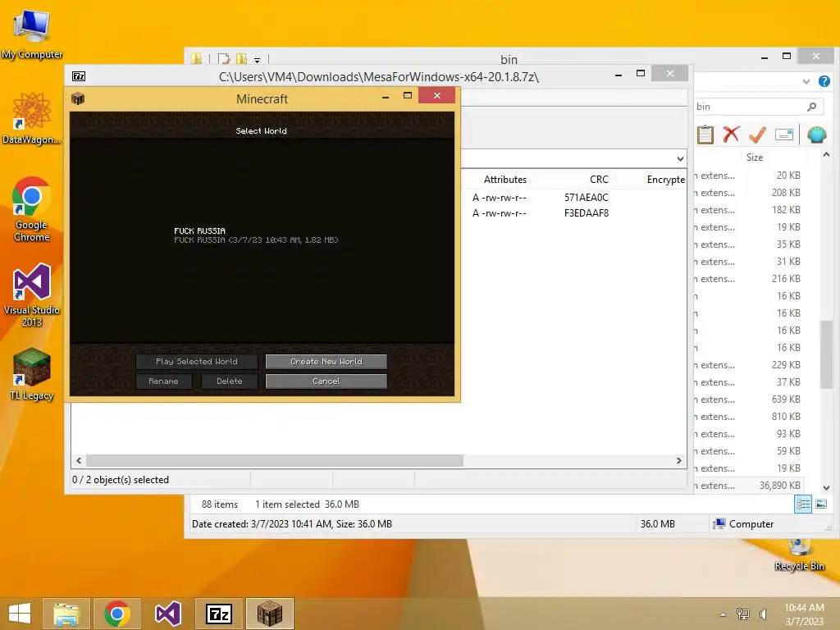This screenshot has width=840, height=630.
Task: Sort 7-Zip list by CRC column
Action: pos(599,180)
